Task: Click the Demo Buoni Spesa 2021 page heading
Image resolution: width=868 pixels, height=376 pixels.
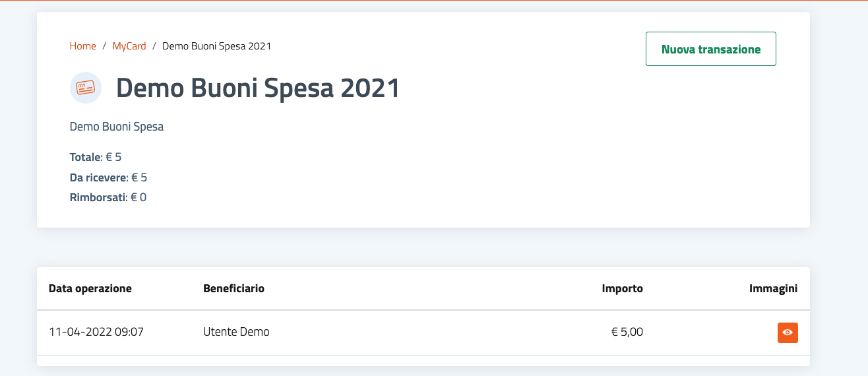Action: (258, 88)
